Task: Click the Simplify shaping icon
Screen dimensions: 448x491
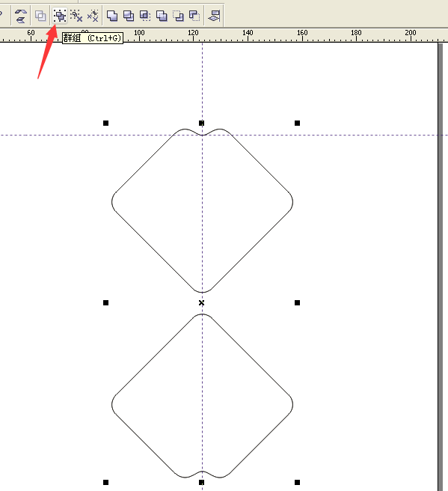Action: tap(162, 15)
